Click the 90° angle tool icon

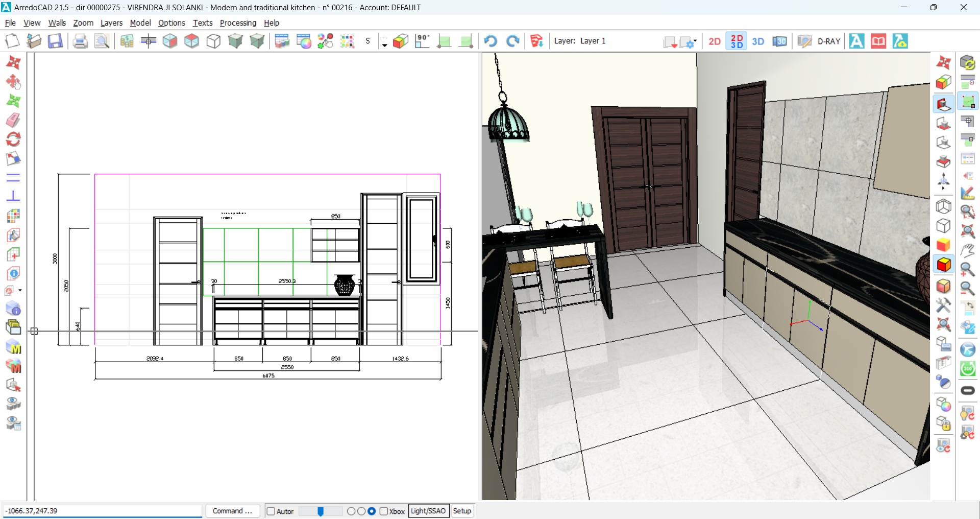[x=422, y=41]
